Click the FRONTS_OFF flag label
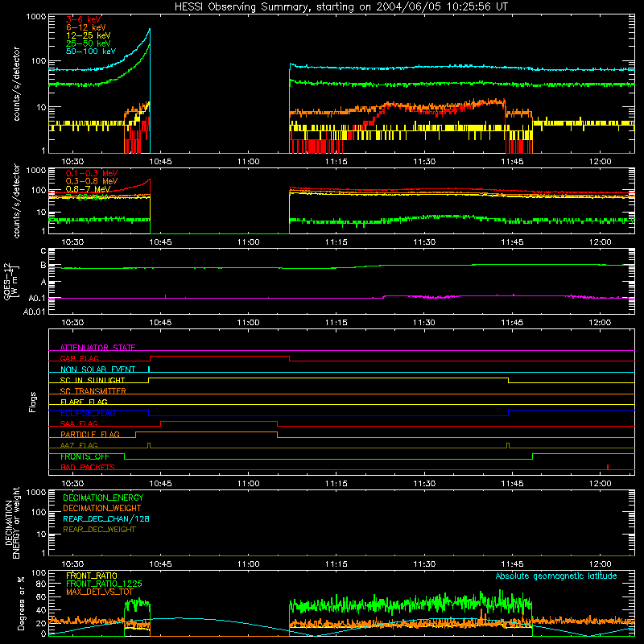 click(x=85, y=456)
